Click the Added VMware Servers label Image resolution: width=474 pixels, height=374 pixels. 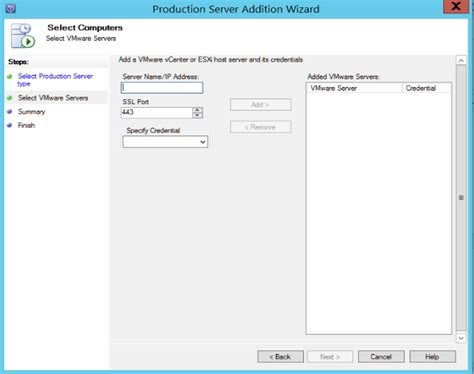[x=343, y=77]
